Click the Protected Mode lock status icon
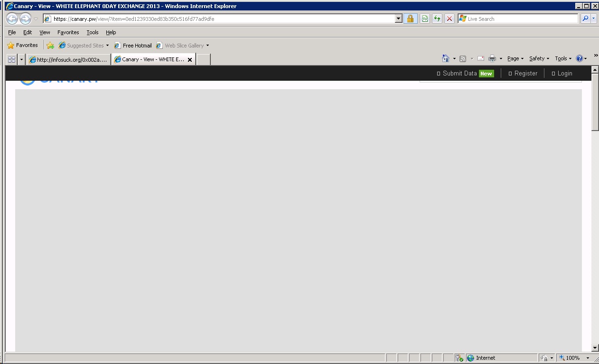Viewport: 599px width, 364px height. (x=544, y=358)
